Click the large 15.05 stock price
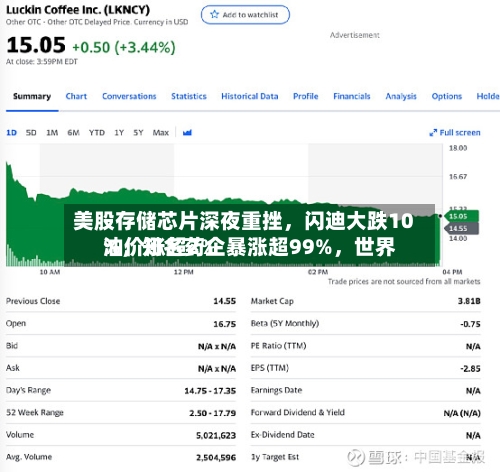Screen dimensions: 500x472 click(x=36, y=45)
